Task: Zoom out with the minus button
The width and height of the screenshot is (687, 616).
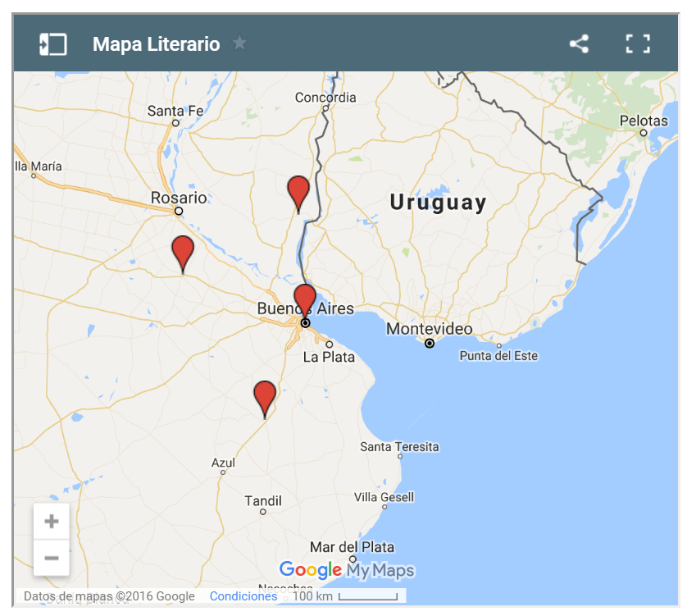Action: tap(52, 558)
